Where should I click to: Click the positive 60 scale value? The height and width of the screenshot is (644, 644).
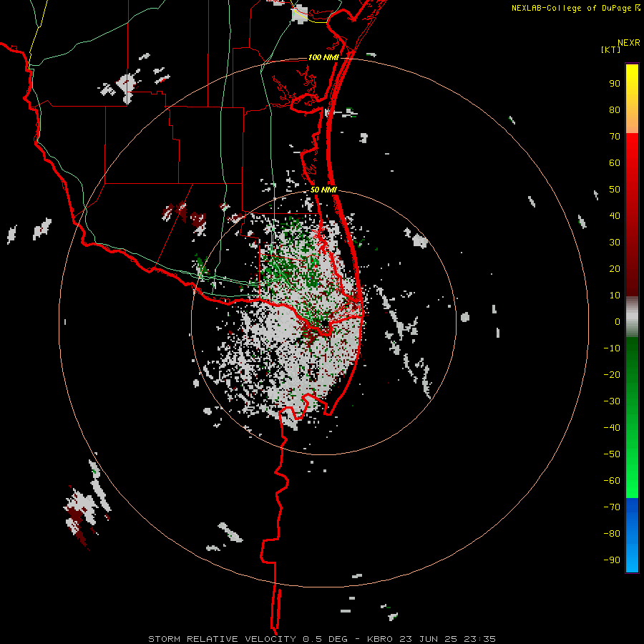(615, 162)
